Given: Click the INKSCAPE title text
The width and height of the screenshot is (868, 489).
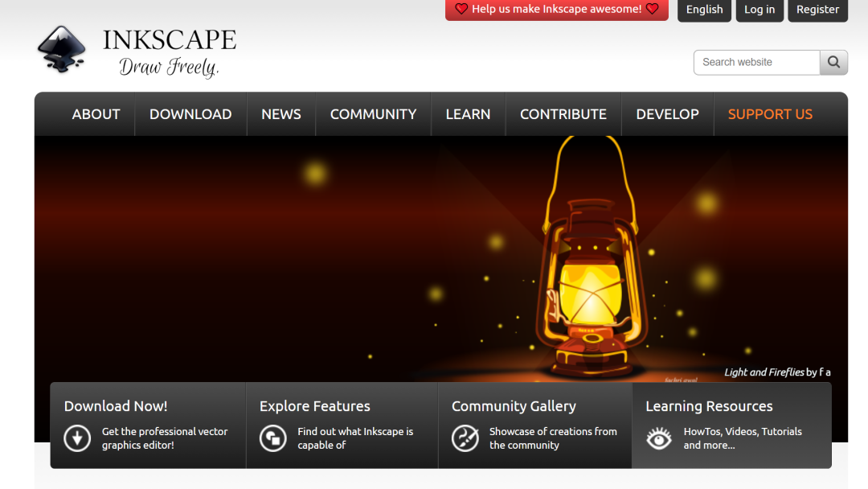Looking at the screenshot, I should [x=170, y=40].
